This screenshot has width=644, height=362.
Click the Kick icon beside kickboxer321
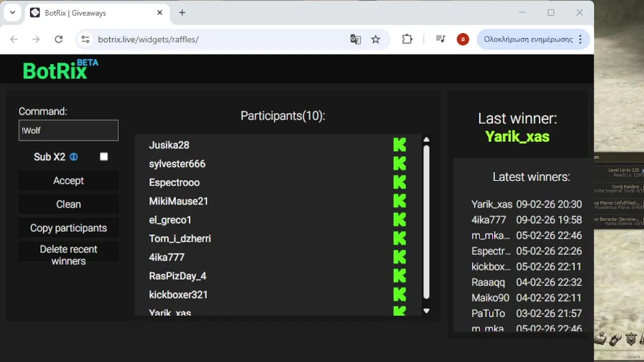[399, 294]
